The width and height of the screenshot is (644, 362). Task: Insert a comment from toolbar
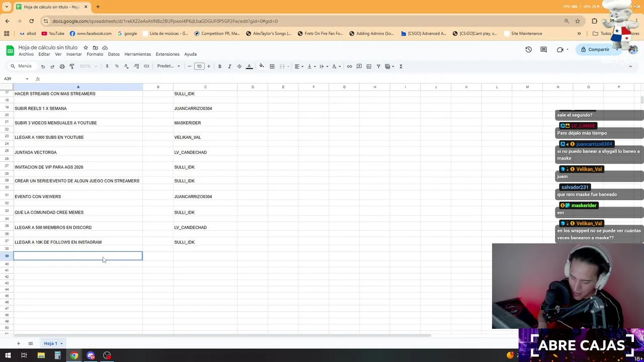click(x=359, y=66)
